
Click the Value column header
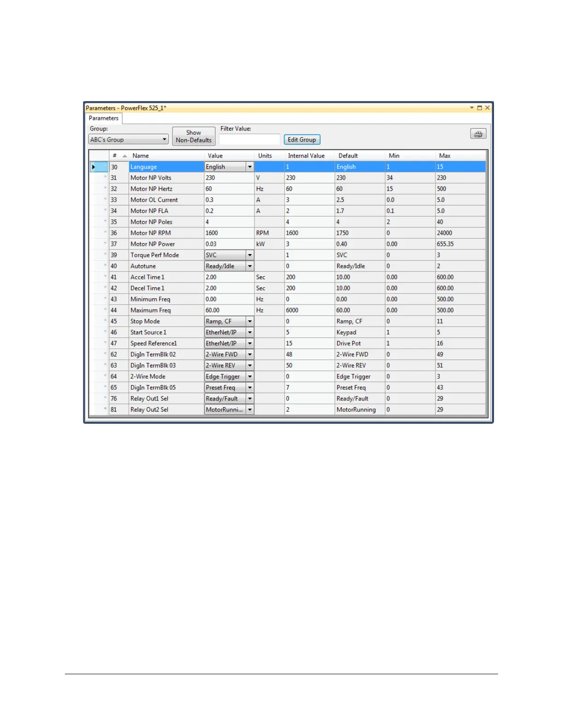click(229, 156)
